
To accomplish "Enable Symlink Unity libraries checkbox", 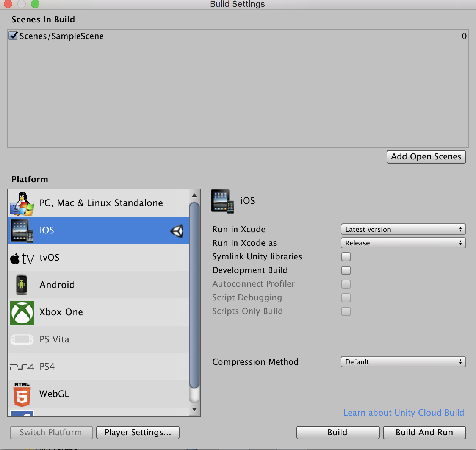I will tap(346, 257).
